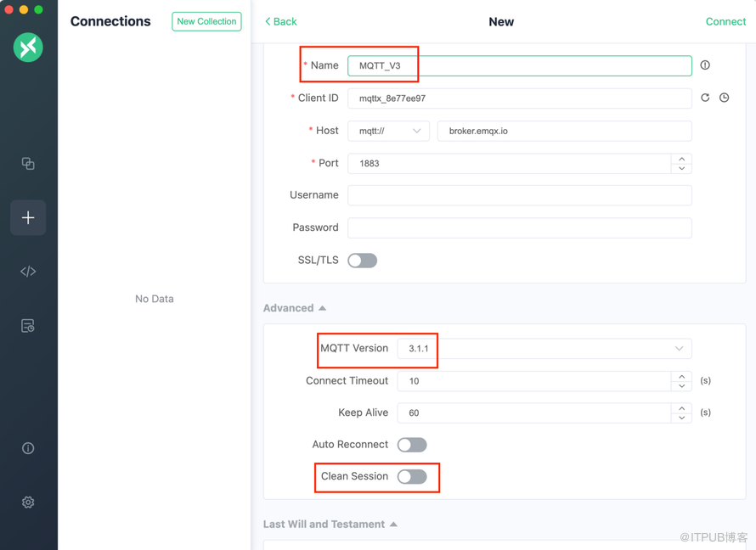Click the New Collection button

[206, 21]
